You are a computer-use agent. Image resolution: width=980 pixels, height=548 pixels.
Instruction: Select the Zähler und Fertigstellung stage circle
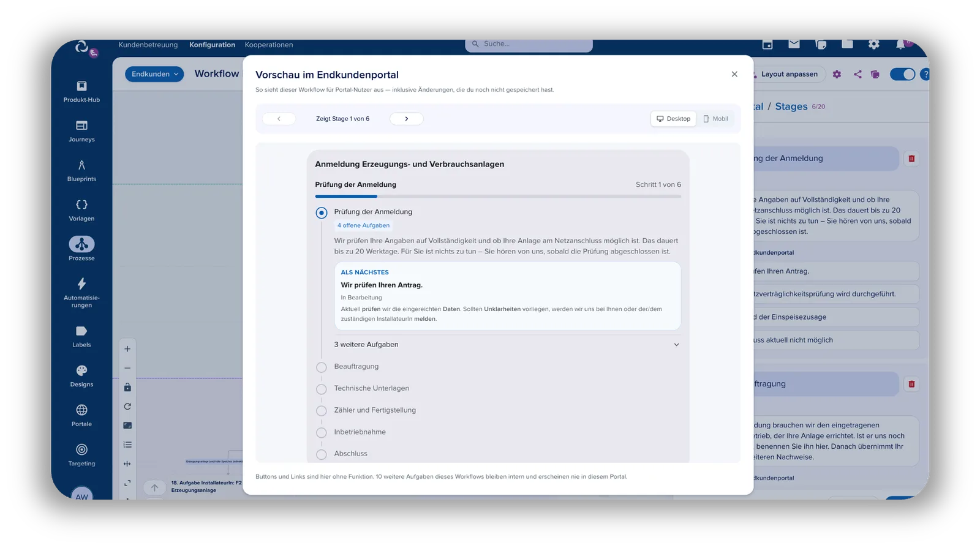point(322,411)
